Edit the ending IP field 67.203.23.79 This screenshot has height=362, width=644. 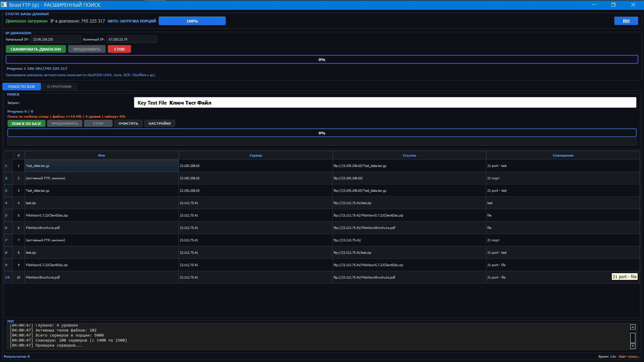click(131, 39)
